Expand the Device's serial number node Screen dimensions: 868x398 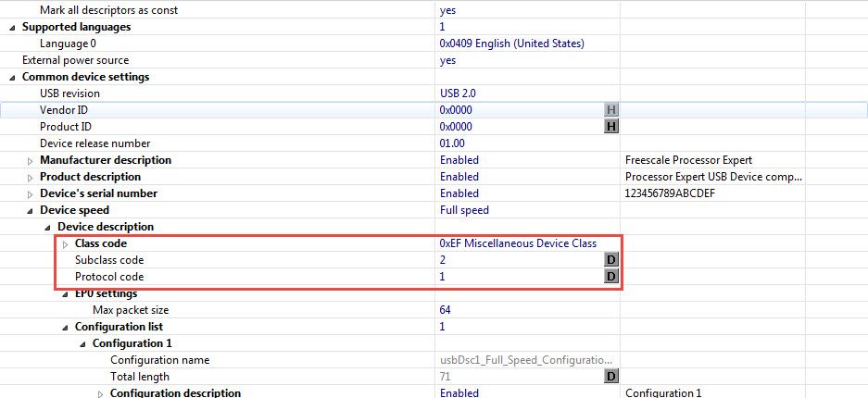pyautogui.click(x=31, y=194)
